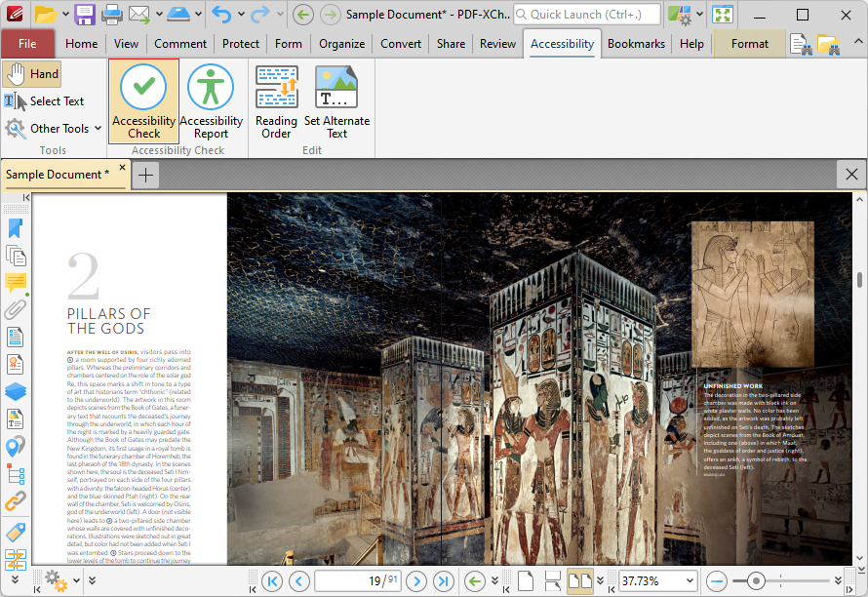This screenshot has width=868, height=597.
Task: Click the Scan icon in quick toolbar
Action: tap(178, 15)
